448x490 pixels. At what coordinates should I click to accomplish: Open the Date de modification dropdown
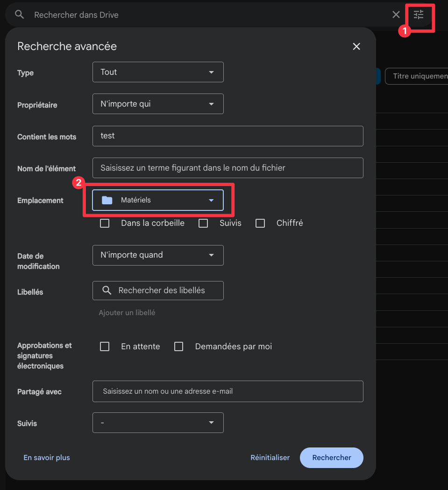click(x=158, y=255)
